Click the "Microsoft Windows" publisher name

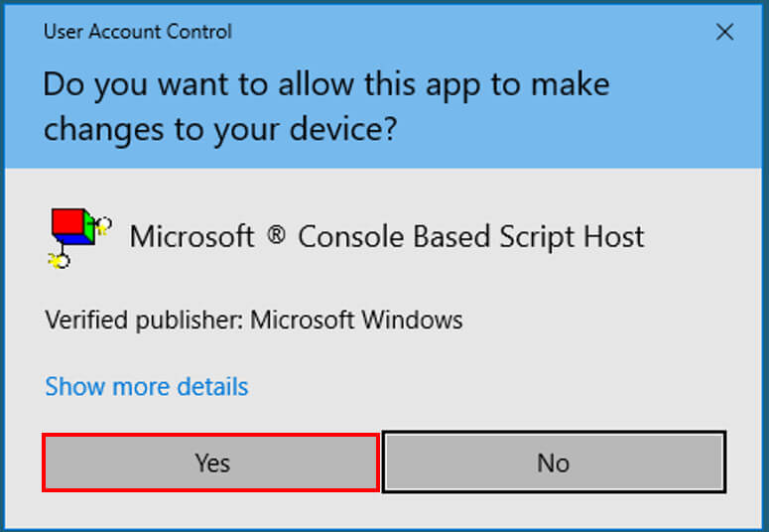click(356, 321)
